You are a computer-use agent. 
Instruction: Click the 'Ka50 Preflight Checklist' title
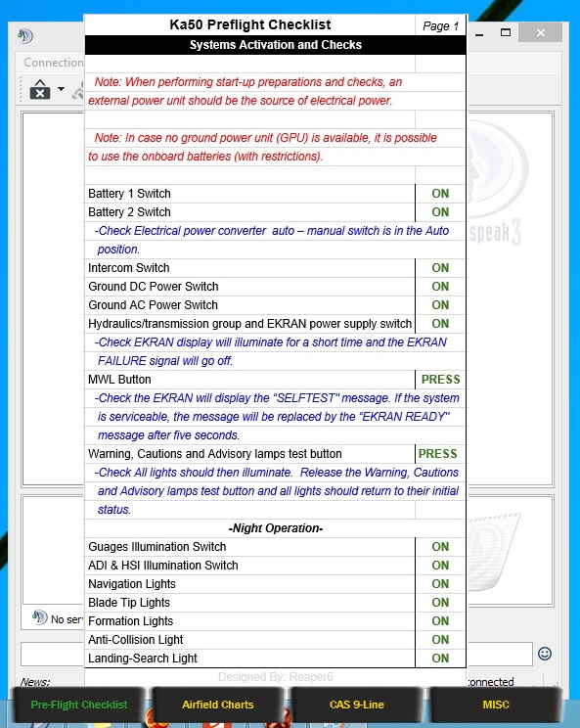(250, 24)
